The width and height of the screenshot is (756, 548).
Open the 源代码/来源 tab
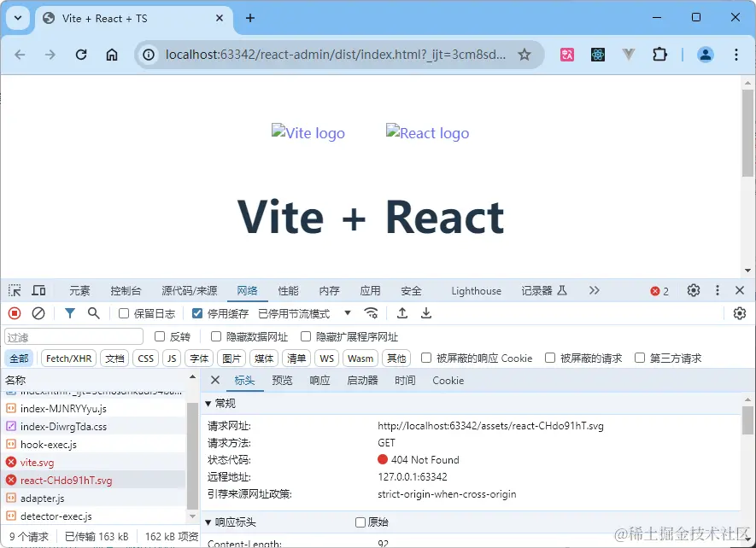point(190,291)
